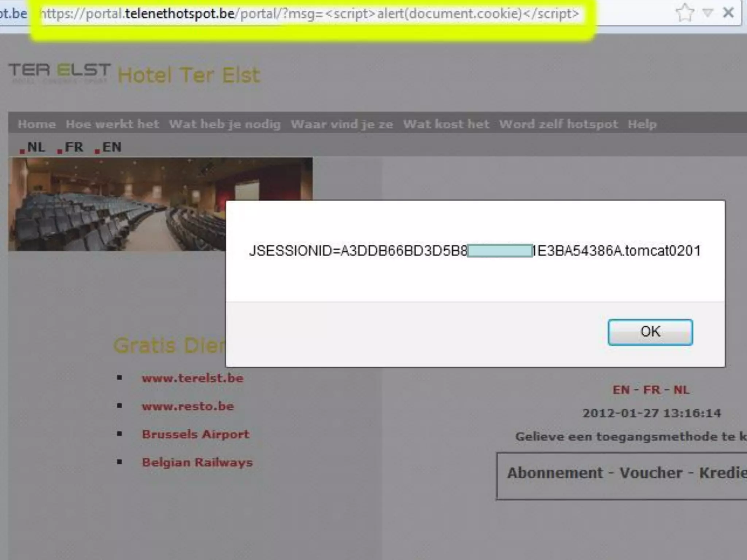Viewport: 747px width, 560px height.
Task: Open the Home menu item
Action: [x=36, y=124]
